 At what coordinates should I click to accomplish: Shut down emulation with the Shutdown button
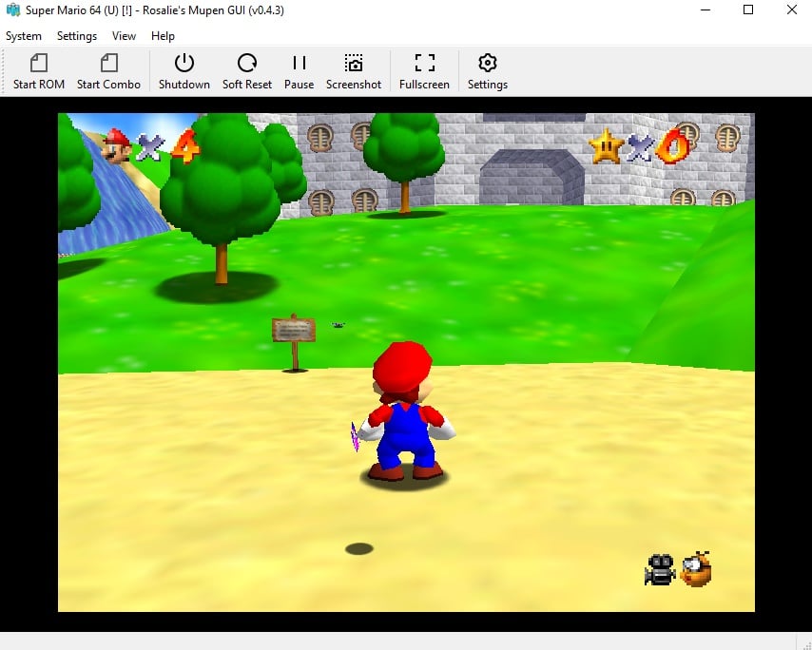[184, 71]
